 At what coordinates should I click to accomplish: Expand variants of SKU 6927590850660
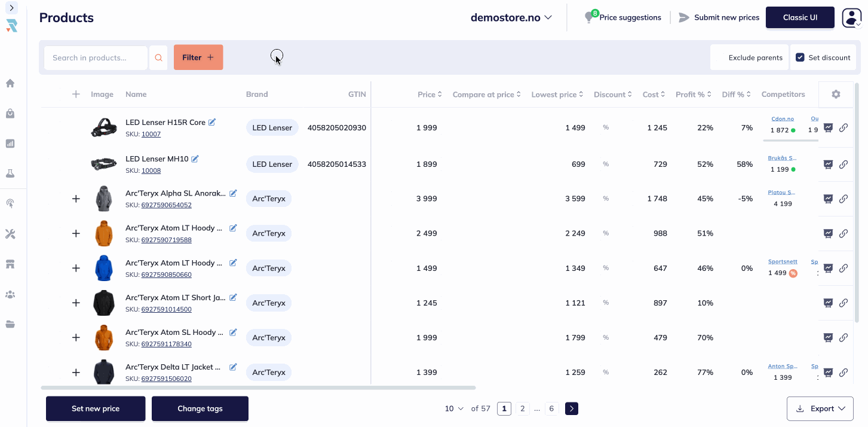(x=76, y=268)
